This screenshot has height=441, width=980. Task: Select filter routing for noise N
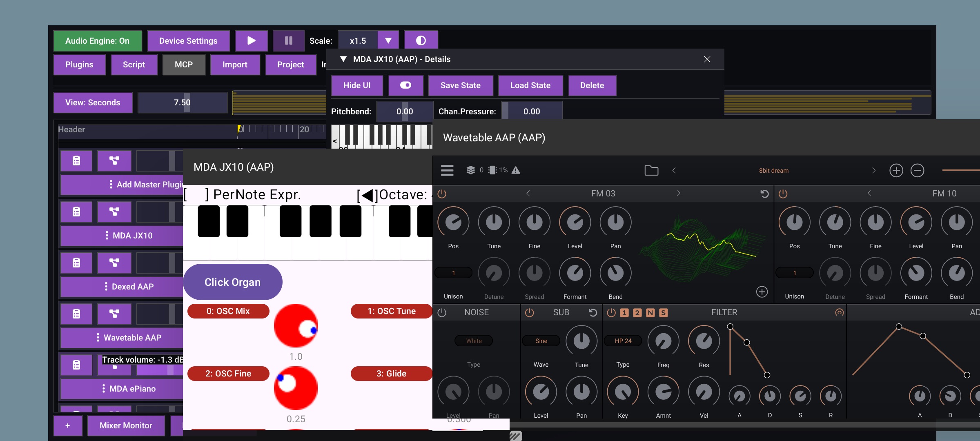coord(650,313)
